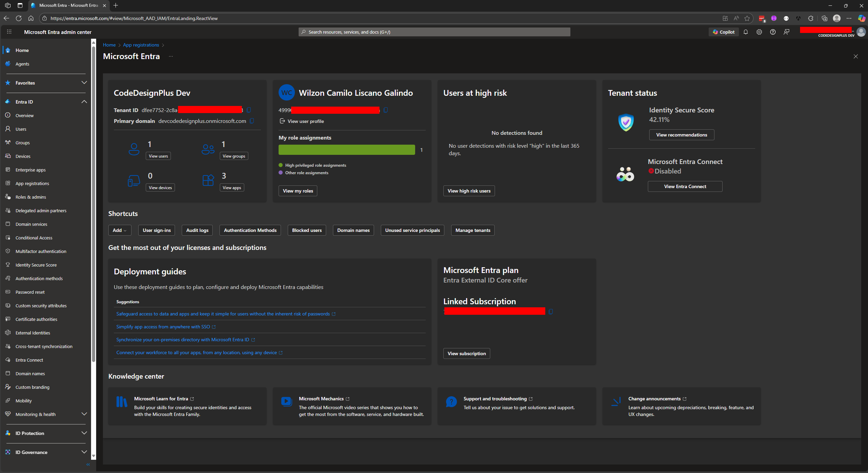Image resolution: width=868 pixels, height=473 pixels.
Task: Collapse the sidebar navigation menu
Action: click(x=88, y=465)
